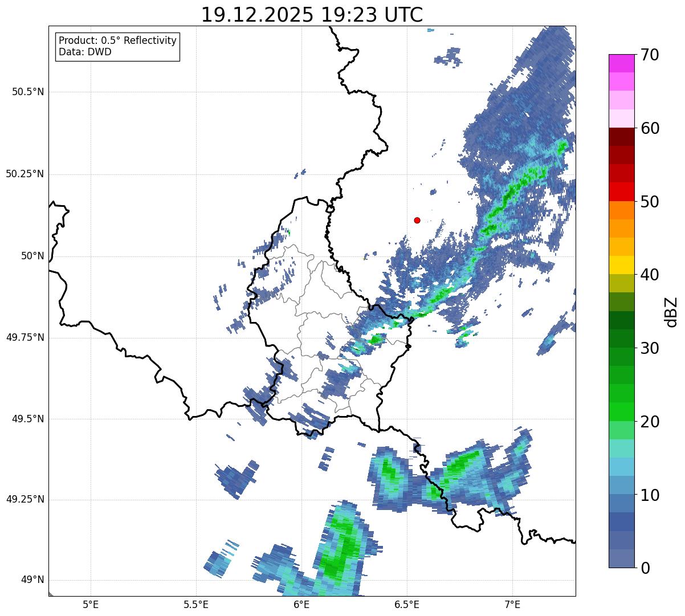Click the red station marker dot
Image resolution: width=685 pixels, height=616 pixels.
click(417, 220)
